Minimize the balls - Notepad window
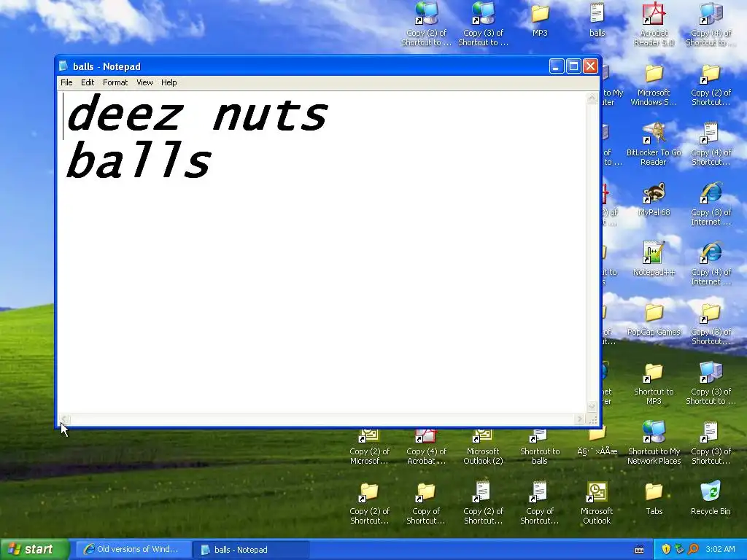747x560 pixels. pyautogui.click(x=557, y=66)
